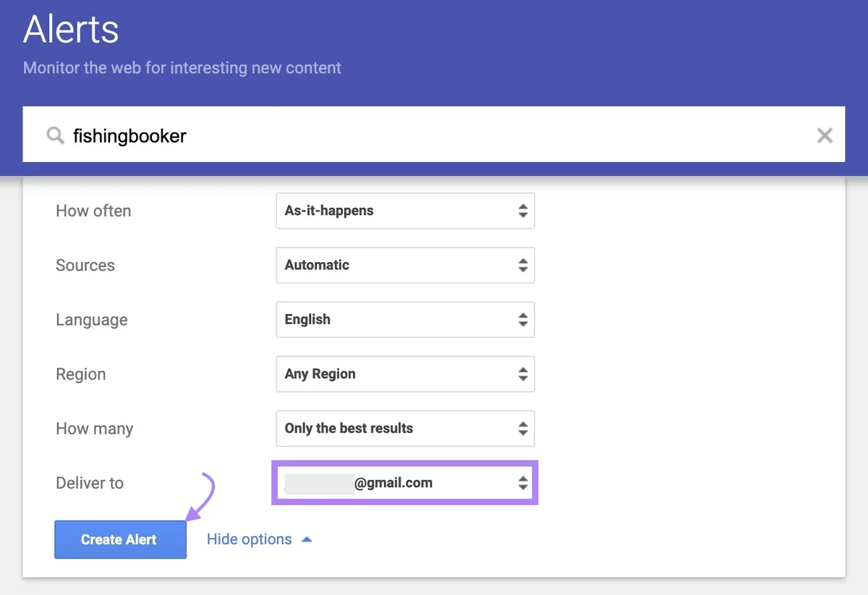
Task: Click the Deliver to label
Action: coord(90,483)
